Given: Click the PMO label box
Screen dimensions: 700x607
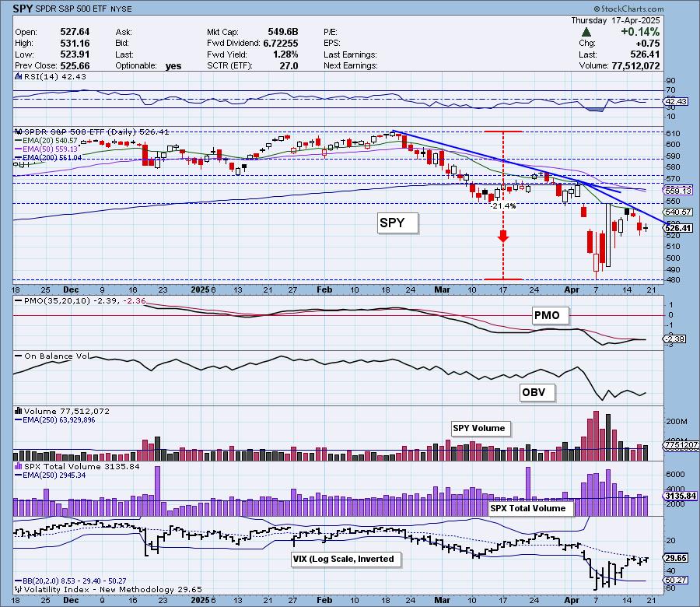Looking at the screenshot, I should tap(550, 315).
